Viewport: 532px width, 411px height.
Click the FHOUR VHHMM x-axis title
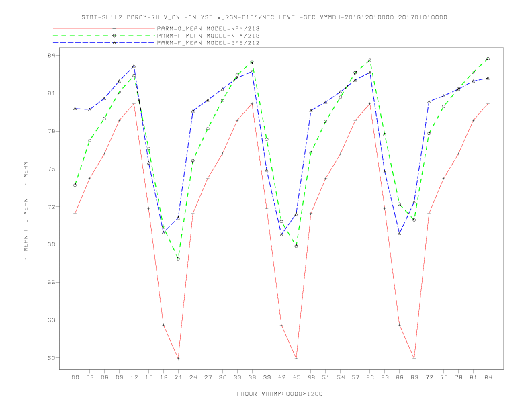(279, 394)
